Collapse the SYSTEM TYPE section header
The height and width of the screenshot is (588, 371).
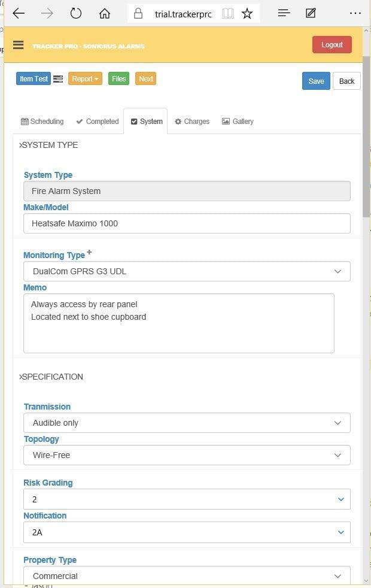click(49, 145)
